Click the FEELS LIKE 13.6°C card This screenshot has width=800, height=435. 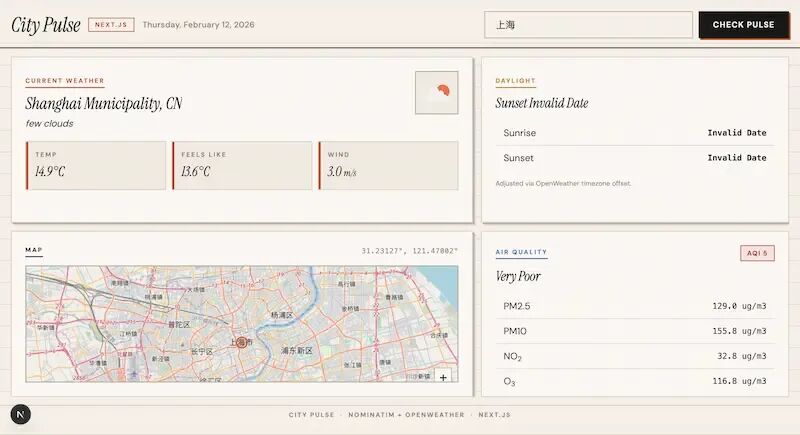coord(242,166)
